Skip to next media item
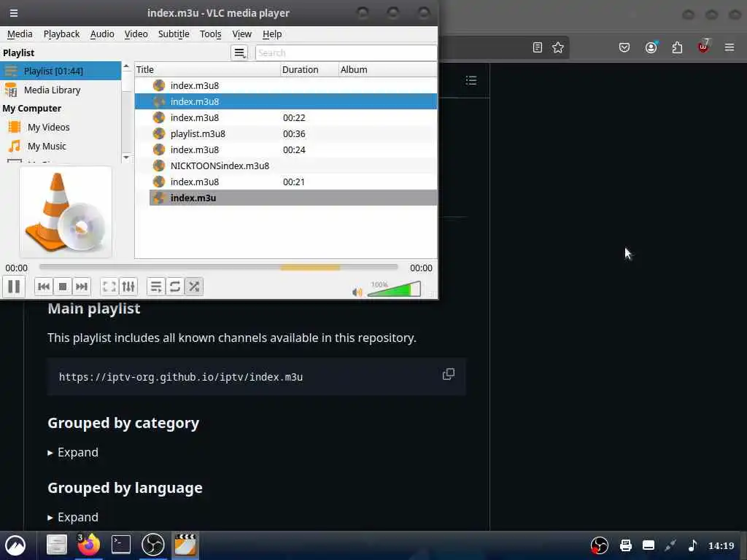 click(x=82, y=287)
